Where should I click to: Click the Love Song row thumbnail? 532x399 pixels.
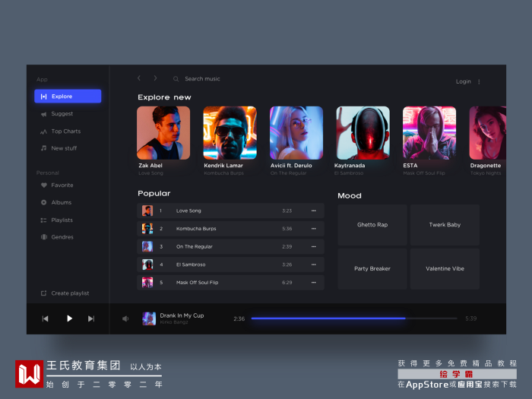[x=147, y=211]
